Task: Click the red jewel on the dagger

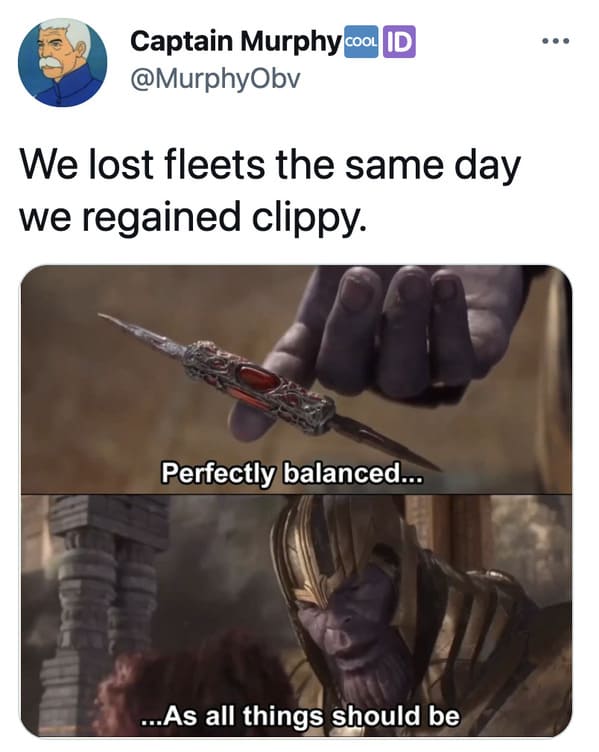Action: (x=259, y=378)
